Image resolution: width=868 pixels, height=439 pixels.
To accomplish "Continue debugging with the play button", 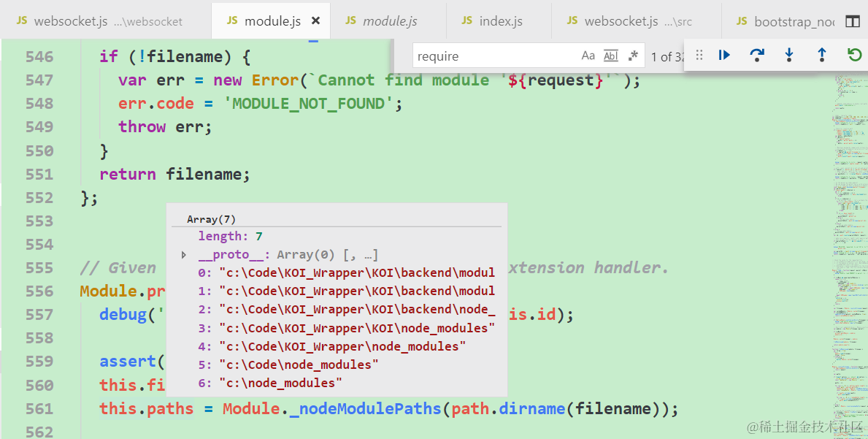I will pyautogui.click(x=724, y=55).
